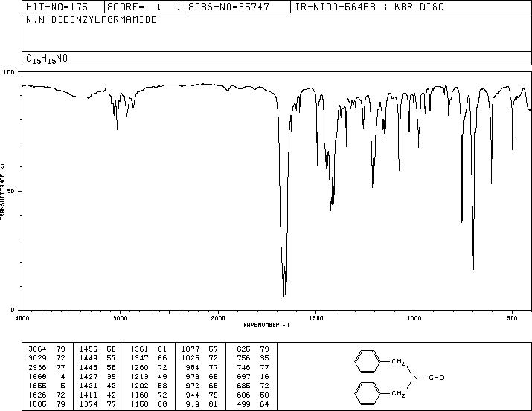This screenshot has height=411, width=532.
Task: Select the 1655 wavenumber in peak table
Action: pyautogui.click(x=37, y=386)
